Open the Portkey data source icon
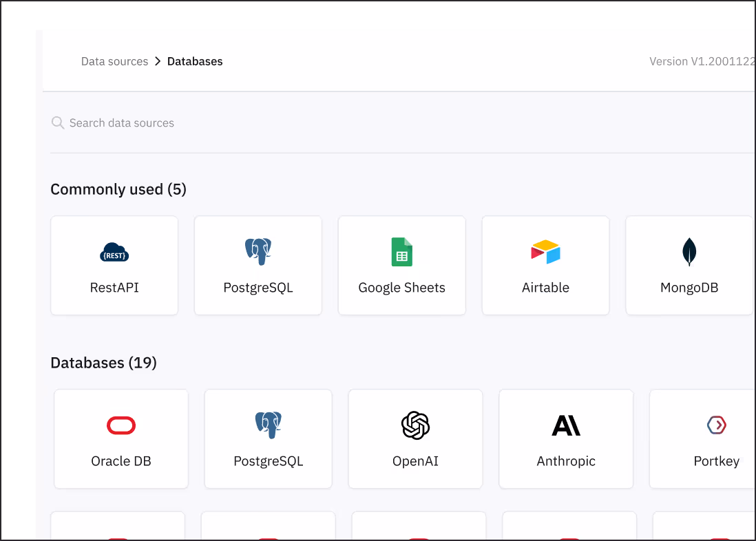756x541 pixels. pos(717,425)
